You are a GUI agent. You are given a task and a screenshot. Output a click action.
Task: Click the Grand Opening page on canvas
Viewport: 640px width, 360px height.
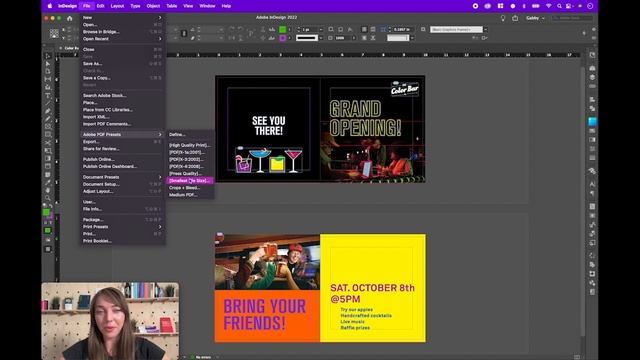pos(373,129)
